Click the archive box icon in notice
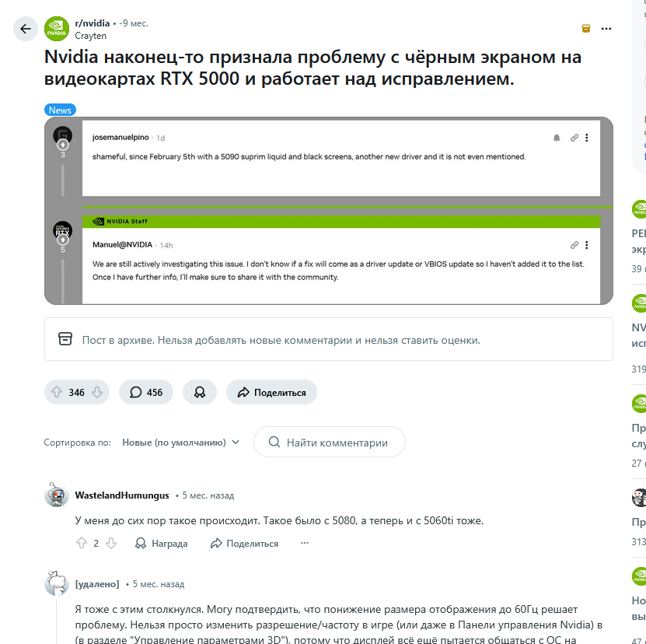Screen dimensions: 646x644 coord(65,339)
